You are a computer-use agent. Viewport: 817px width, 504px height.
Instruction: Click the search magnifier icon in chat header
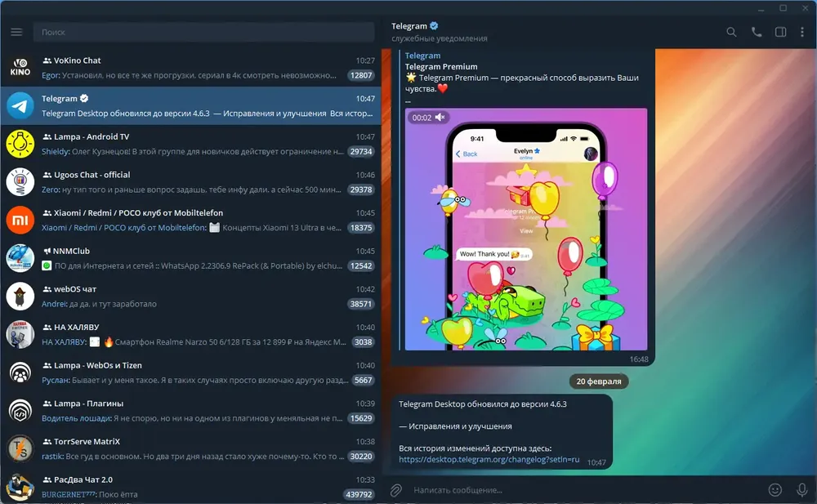click(x=731, y=33)
